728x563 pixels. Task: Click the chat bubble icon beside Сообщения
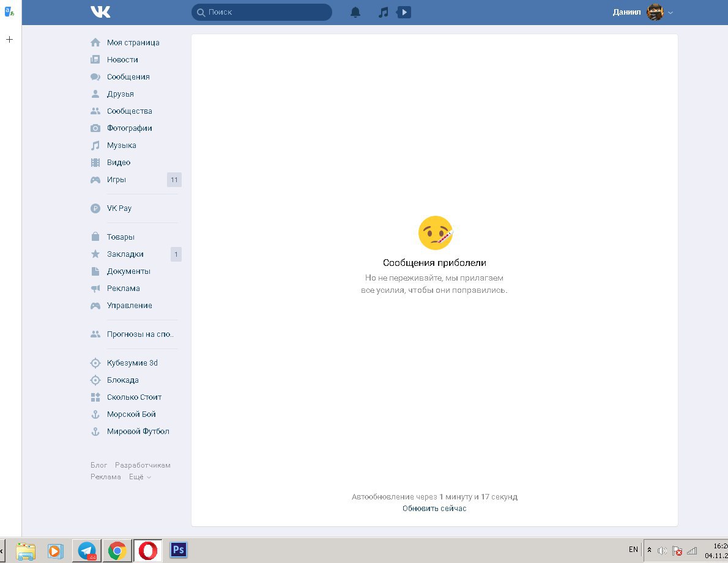[x=95, y=76]
